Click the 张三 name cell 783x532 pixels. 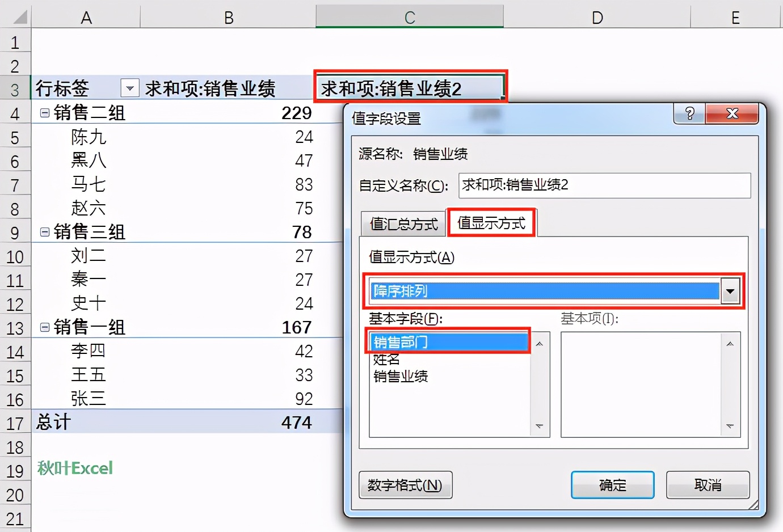pos(89,398)
